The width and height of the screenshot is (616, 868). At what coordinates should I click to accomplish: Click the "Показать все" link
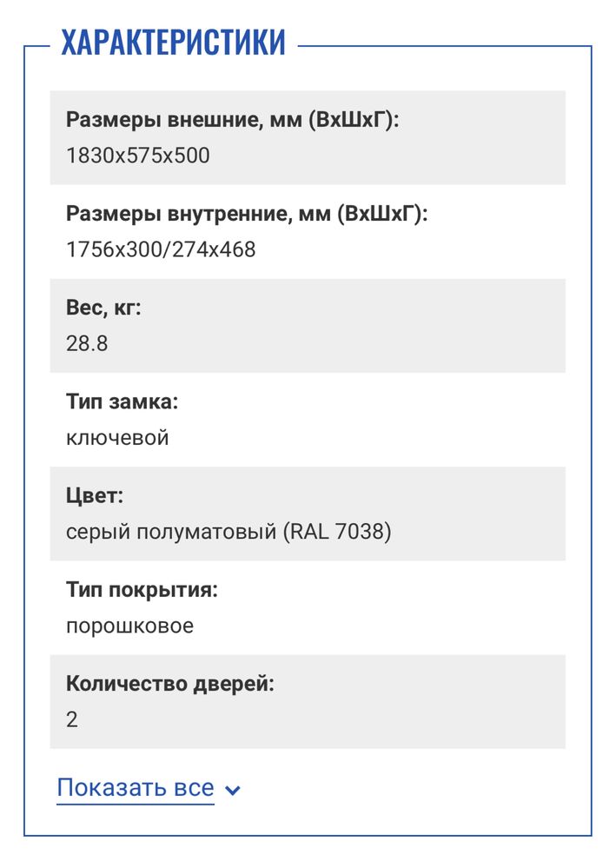click(x=135, y=788)
